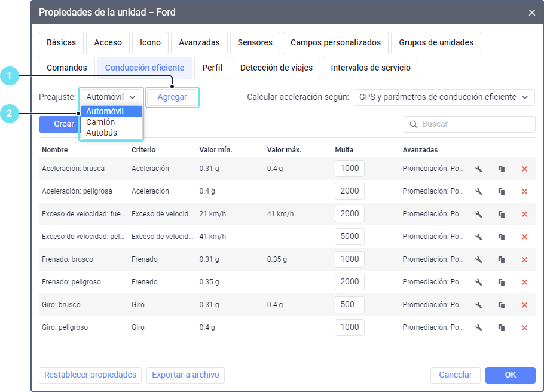
Task: Click the Crear button
Action: [60, 124]
